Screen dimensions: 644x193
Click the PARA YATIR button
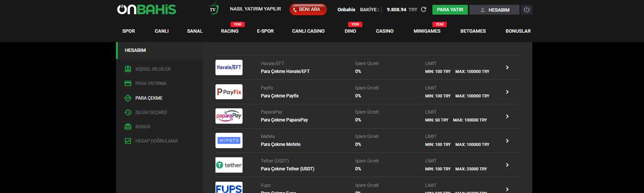coord(450,9)
